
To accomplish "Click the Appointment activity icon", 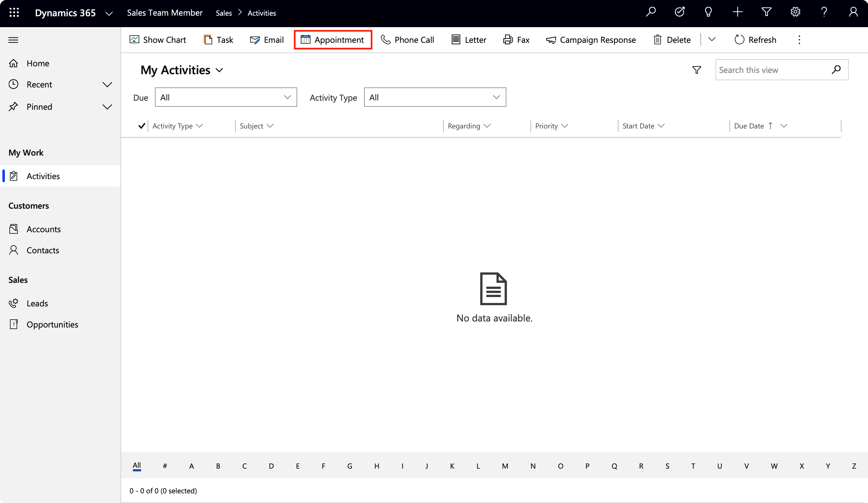I will pos(305,40).
